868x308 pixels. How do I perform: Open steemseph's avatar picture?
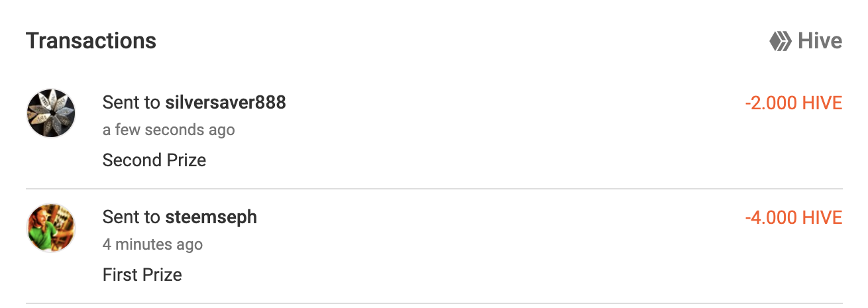click(51, 228)
